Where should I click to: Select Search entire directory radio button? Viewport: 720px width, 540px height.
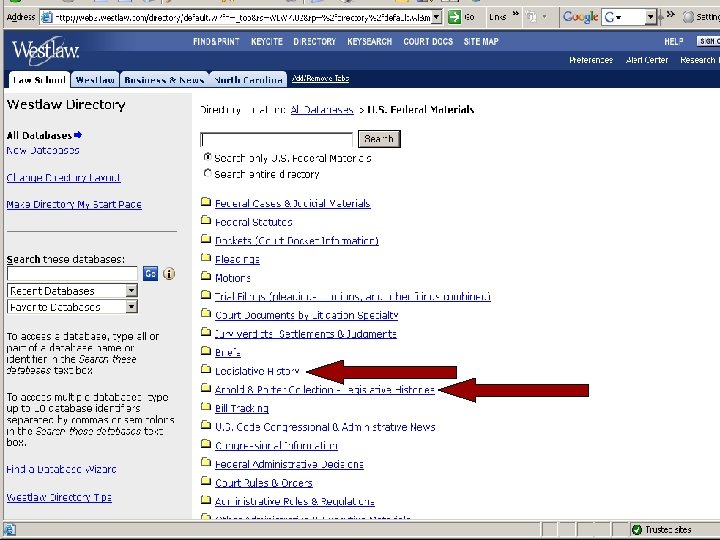click(208, 173)
